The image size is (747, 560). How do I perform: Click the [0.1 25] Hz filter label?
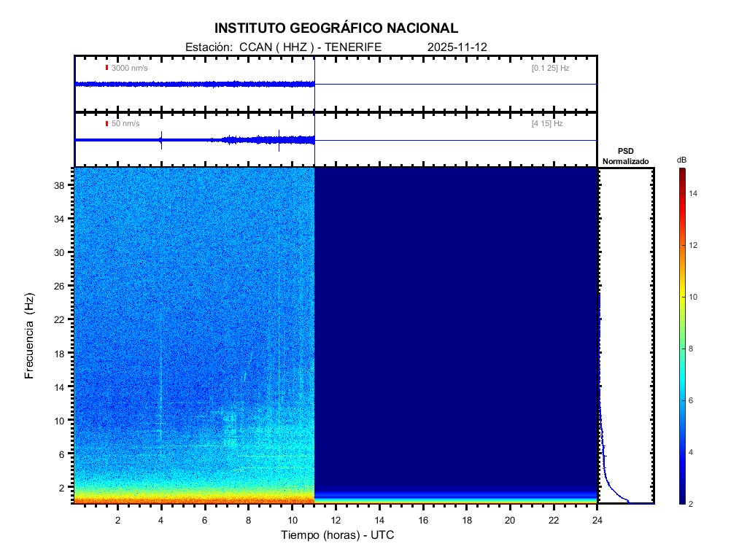550,68
